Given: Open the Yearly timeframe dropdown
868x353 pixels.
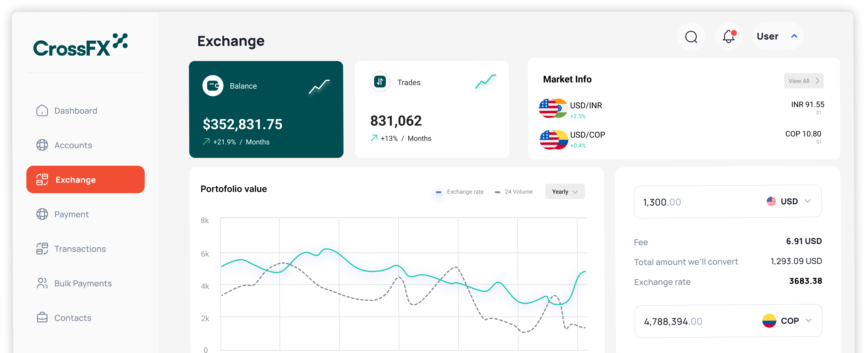Looking at the screenshot, I should coord(565,191).
